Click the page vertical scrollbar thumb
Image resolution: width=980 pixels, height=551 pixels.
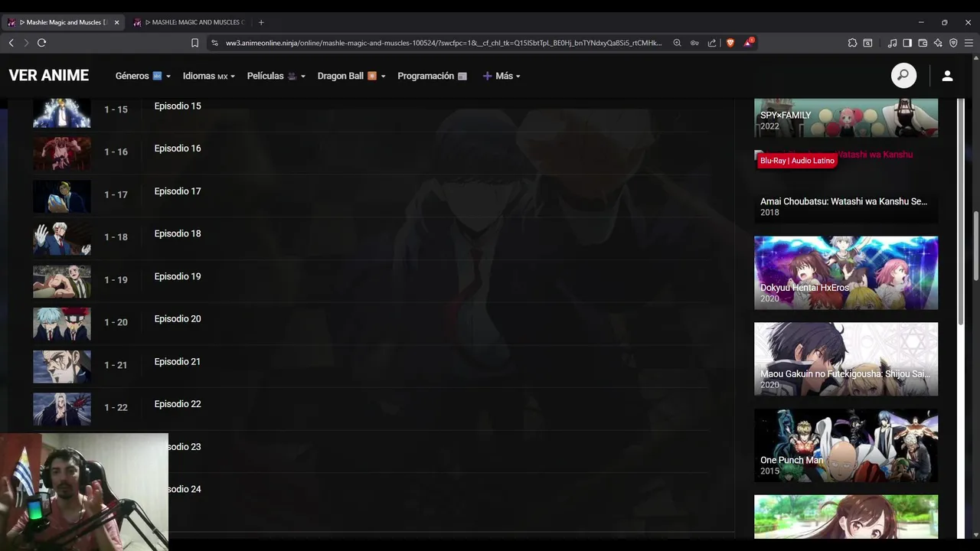[x=975, y=245]
